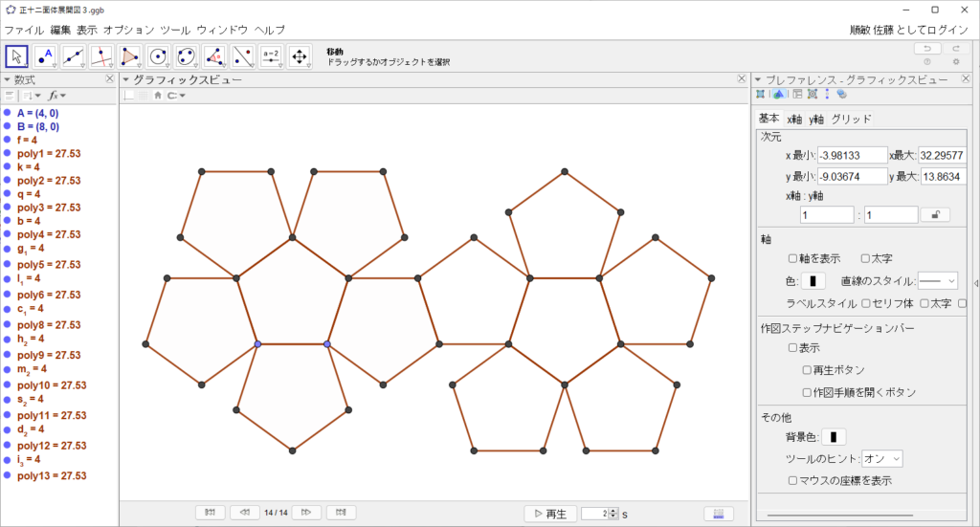Select the Move (arrow) tool
The height and width of the screenshot is (527, 980).
point(17,57)
